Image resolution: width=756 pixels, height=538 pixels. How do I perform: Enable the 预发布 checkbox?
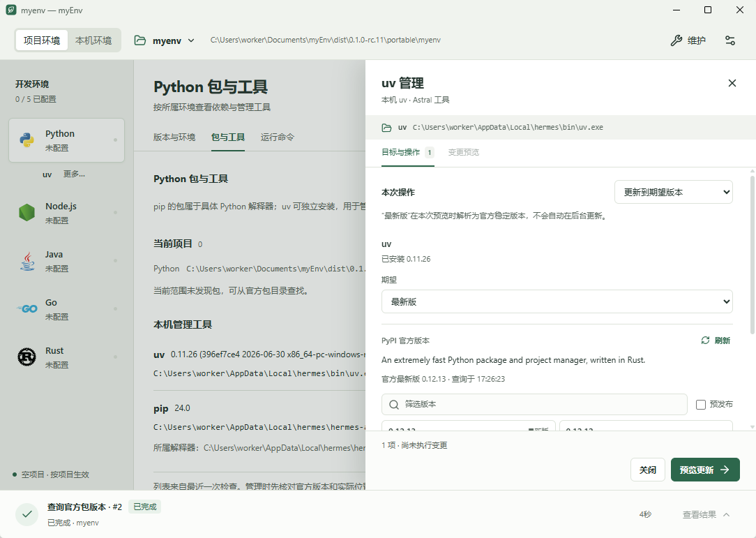pyautogui.click(x=700, y=404)
